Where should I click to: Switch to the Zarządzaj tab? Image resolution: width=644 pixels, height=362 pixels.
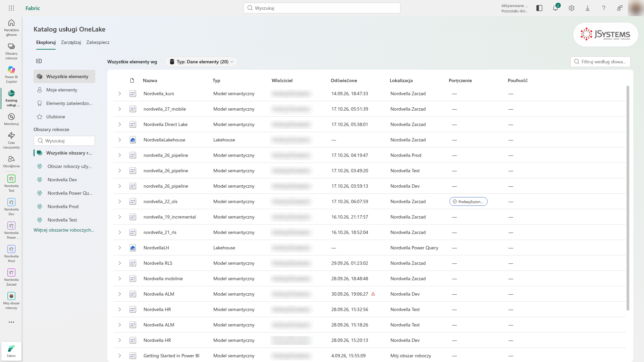71,42
